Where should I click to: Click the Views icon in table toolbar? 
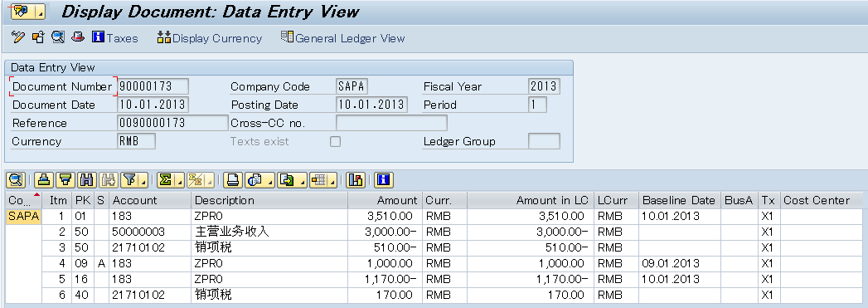(255, 179)
